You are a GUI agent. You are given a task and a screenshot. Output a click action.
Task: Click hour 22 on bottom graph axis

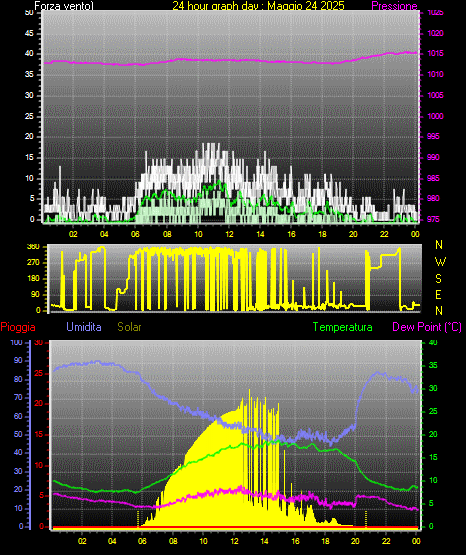pos(386,541)
